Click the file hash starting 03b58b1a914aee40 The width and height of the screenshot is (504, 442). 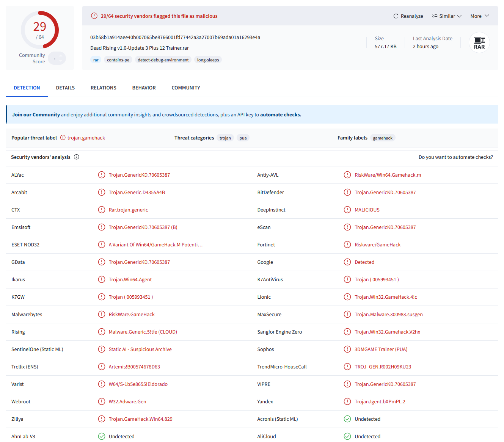click(175, 37)
